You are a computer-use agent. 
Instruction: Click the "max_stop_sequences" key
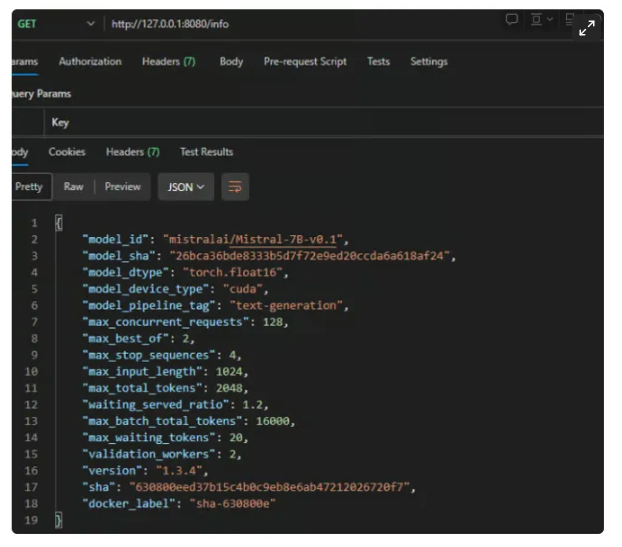pyautogui.click(x=149, y=355)
